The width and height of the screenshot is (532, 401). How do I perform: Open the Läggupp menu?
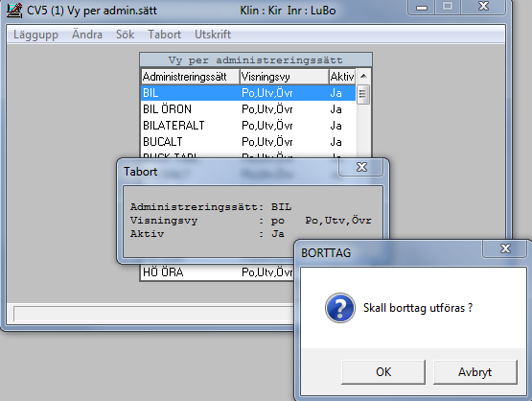click(35, 35)
